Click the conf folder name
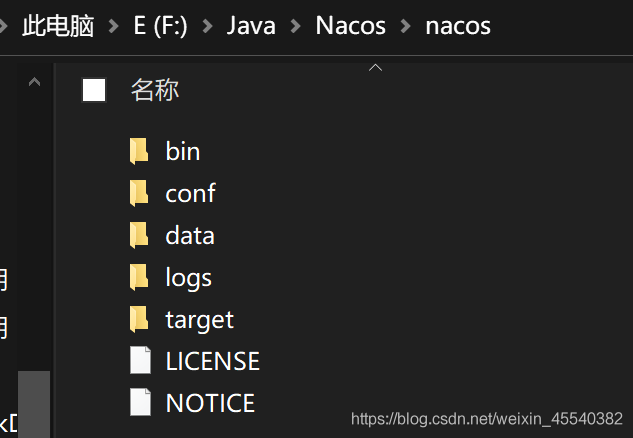This screenshot has width=633, height=438. point(191,193)
